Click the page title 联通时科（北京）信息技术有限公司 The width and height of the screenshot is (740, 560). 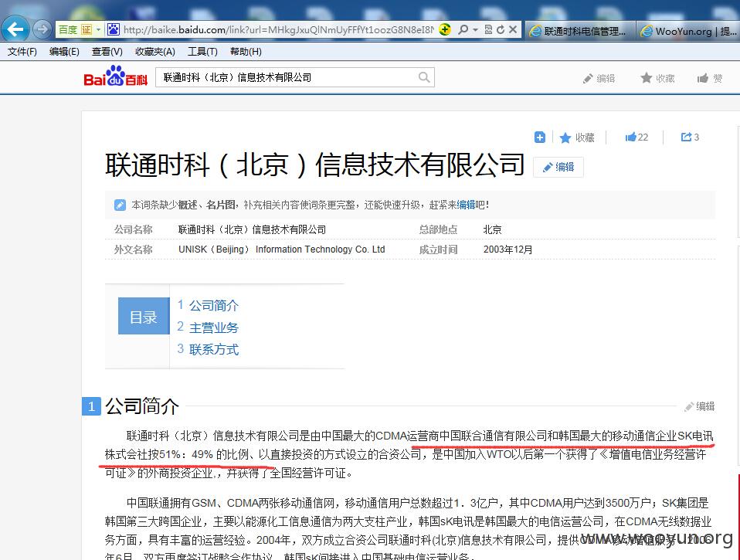pos(315,165)
